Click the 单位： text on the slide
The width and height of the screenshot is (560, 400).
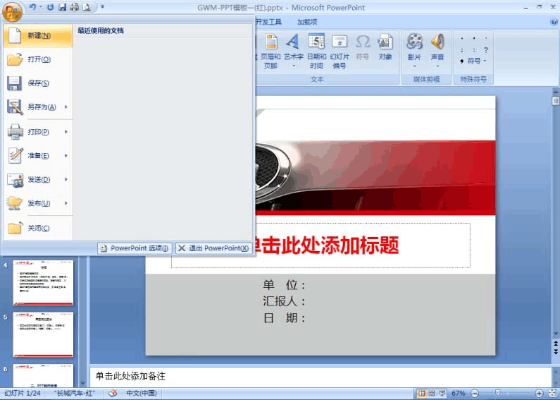click(x=284, y=285)
